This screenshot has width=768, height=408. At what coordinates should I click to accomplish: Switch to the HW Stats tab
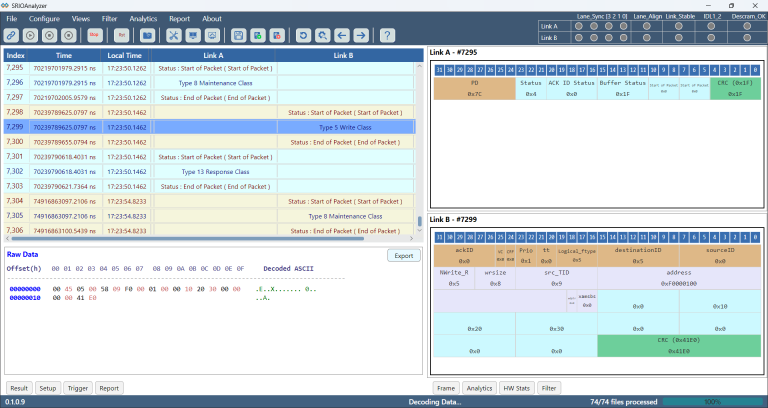pyautogui.click(x=517, y=388)
